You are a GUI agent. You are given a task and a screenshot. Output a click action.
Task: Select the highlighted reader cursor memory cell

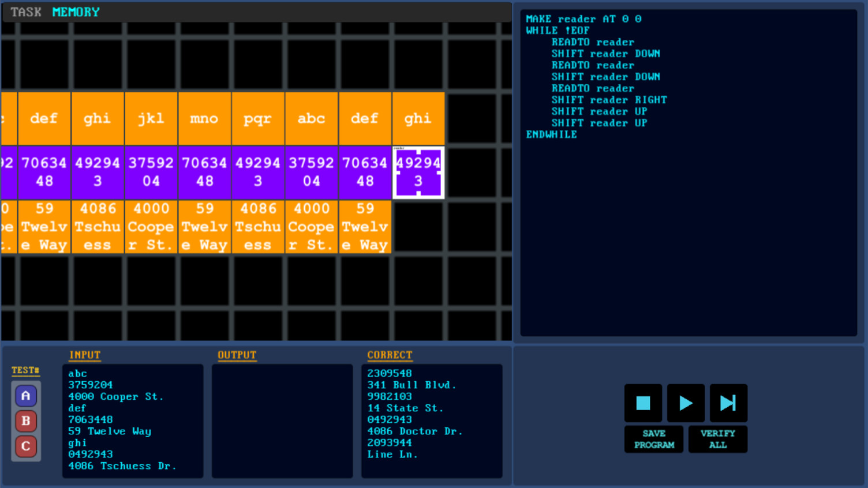pos(418,172)
